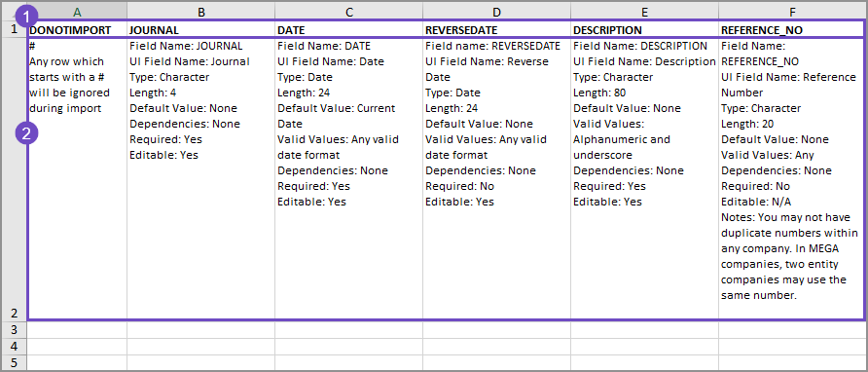Click empty cell C5 under DATE

tap(348, 362)
